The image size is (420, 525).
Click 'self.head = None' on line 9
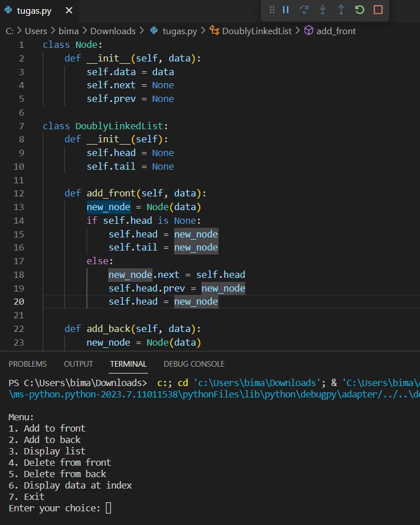[130, 153]
